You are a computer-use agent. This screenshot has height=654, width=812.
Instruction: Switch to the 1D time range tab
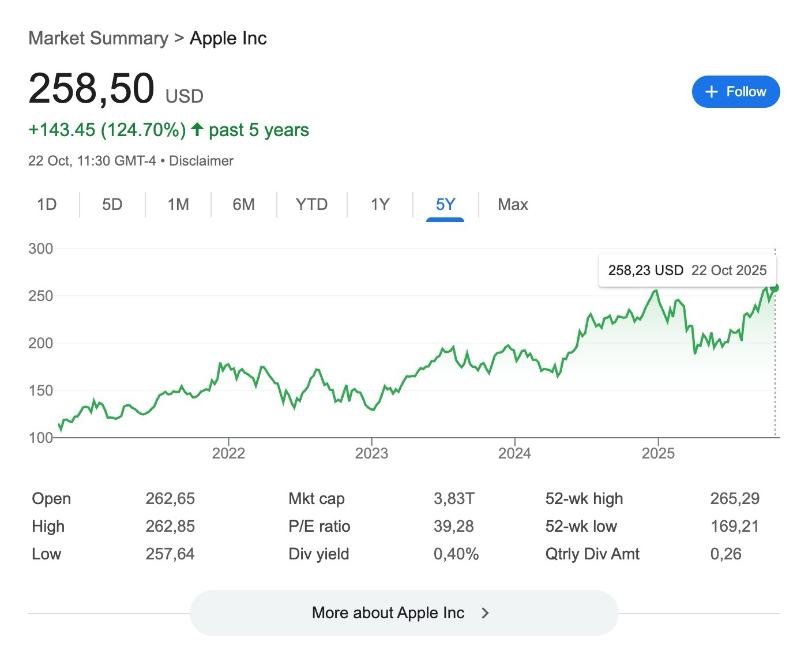point(47,205)
